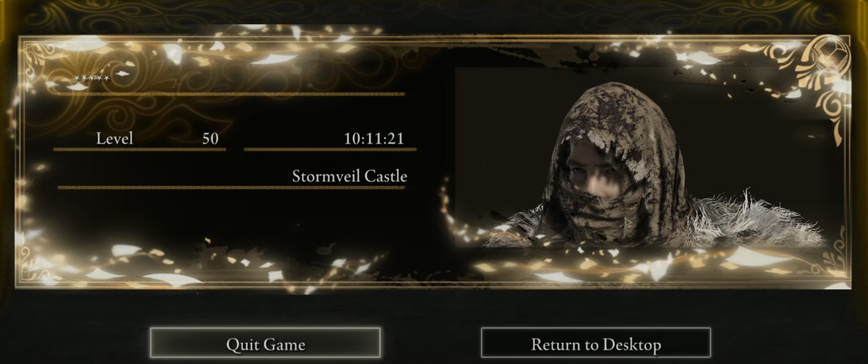Click the gold underline beneath Stormveil Castle
The image size is (868, 364).
(232, 187)
